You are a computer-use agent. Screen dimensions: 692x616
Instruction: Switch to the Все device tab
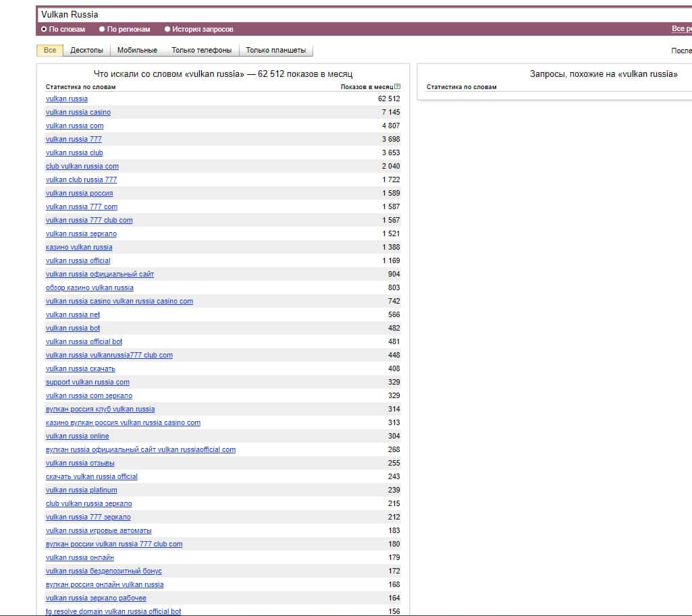point(50,51)
